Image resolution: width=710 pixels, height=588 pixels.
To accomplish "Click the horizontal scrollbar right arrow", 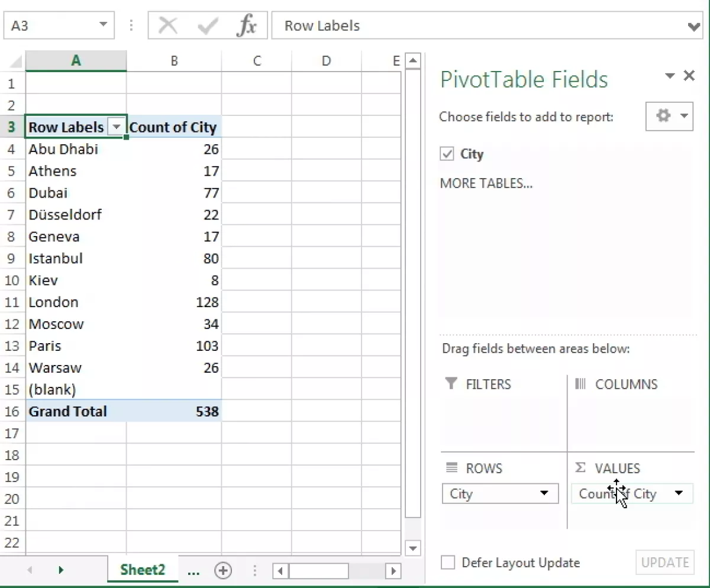I will point(393,571).
